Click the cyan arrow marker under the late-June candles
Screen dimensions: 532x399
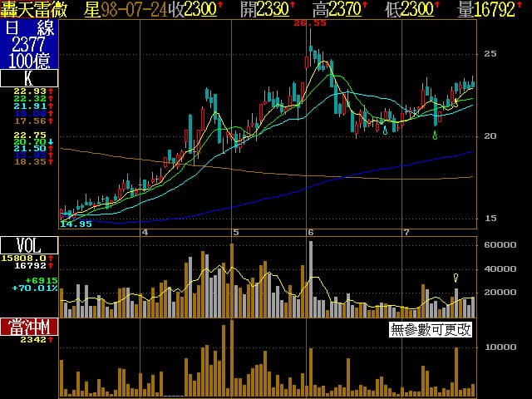(x=384, y=130)
